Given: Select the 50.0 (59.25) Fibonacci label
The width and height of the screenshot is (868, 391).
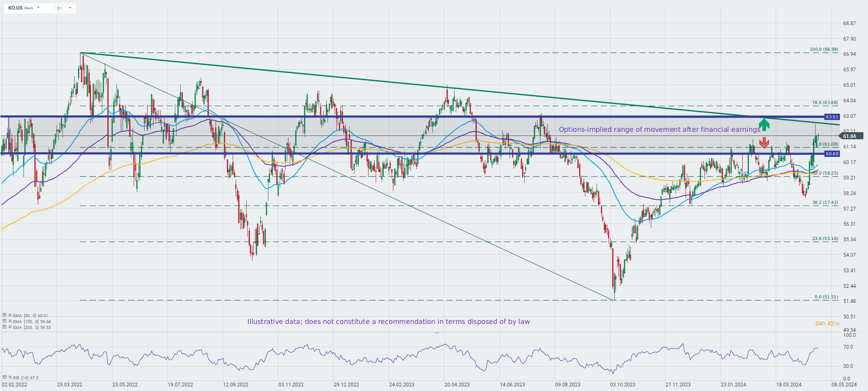Looking at the screenshot, I should (825, 173).
